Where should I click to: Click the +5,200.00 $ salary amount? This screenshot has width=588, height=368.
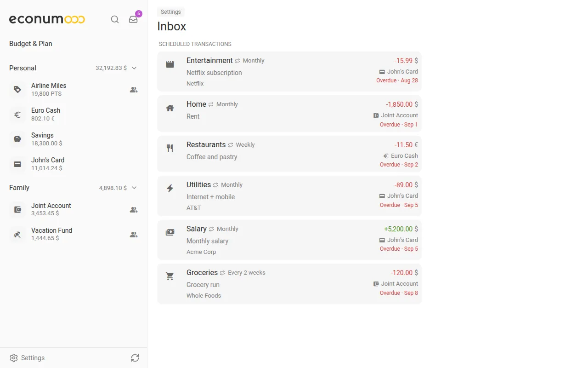pyautogui.click(x=401, y=229)
